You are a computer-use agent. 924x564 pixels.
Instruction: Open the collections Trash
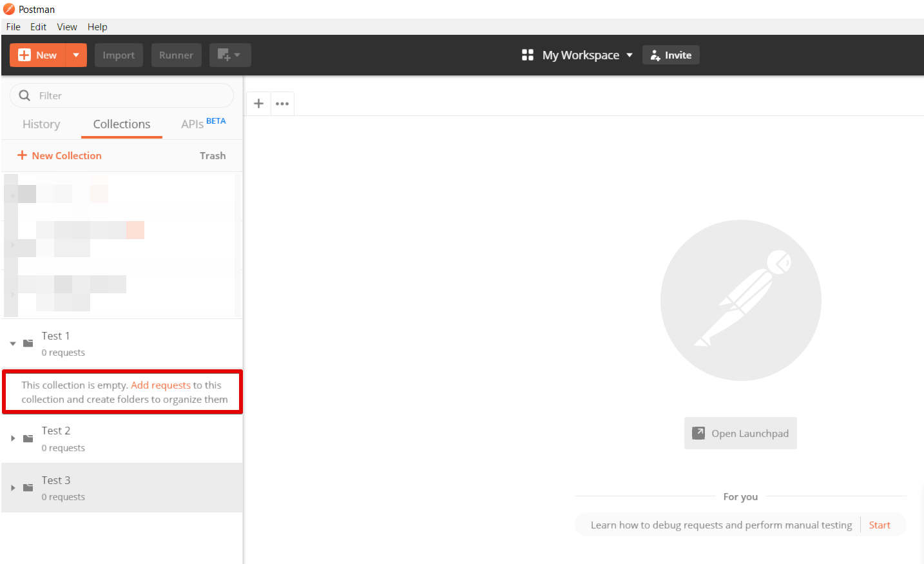[213, 155]
